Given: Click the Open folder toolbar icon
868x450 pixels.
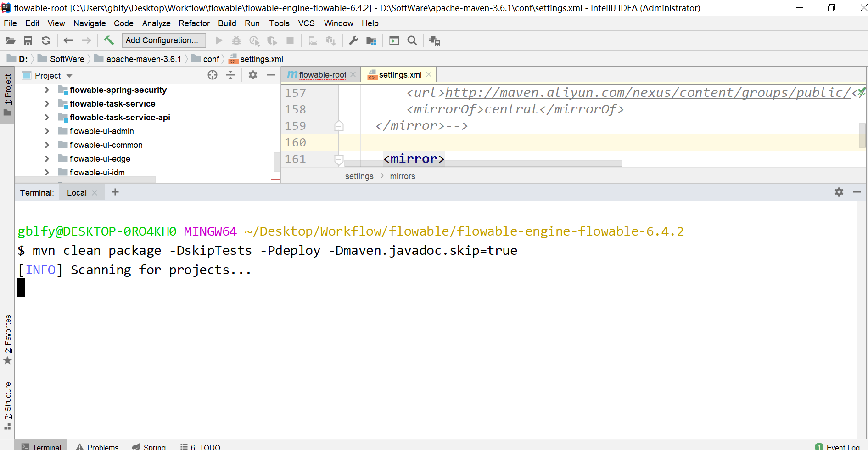Looking at the screenshot, I should click(10, 40).
